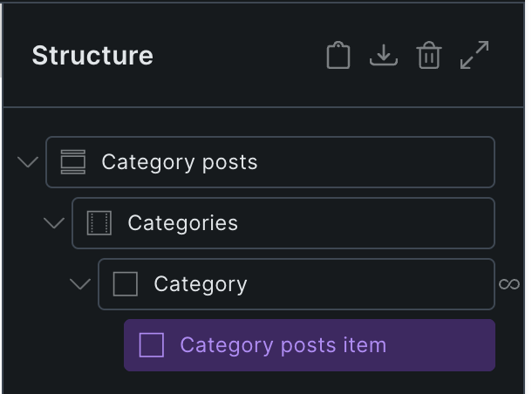Click the square block icon beside Category
The height and width of the screenshot is (394, 532).
pos(126,284)
